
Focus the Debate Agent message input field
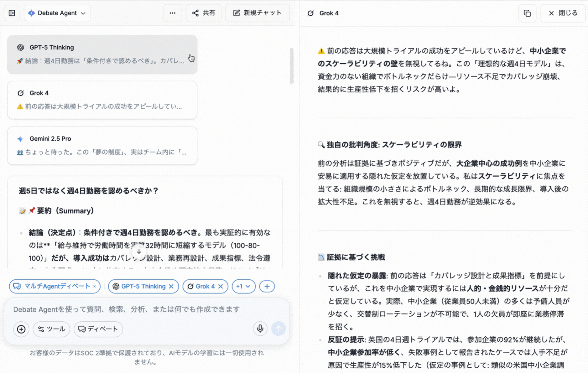(x=144, y=309)
